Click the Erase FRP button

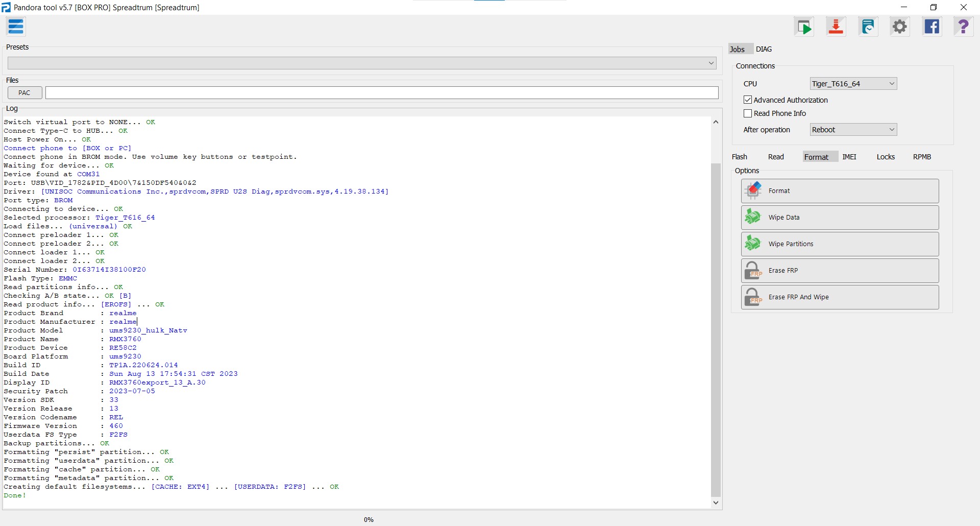[x=840, y=271]
